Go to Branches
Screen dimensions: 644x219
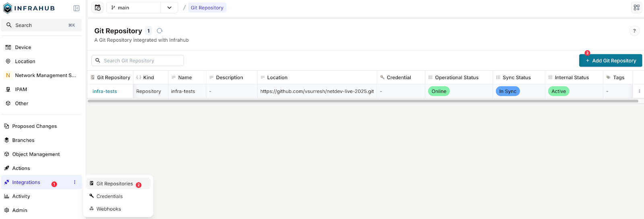coord(41,140)
